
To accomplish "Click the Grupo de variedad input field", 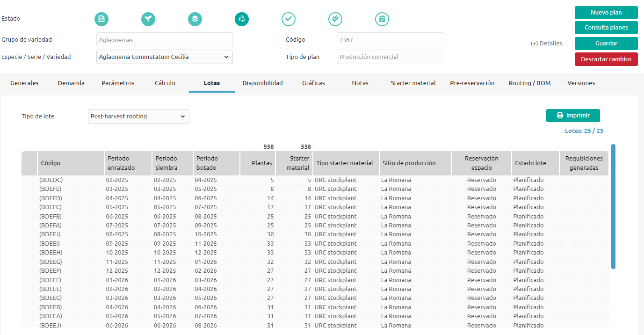I will [165, 40].
